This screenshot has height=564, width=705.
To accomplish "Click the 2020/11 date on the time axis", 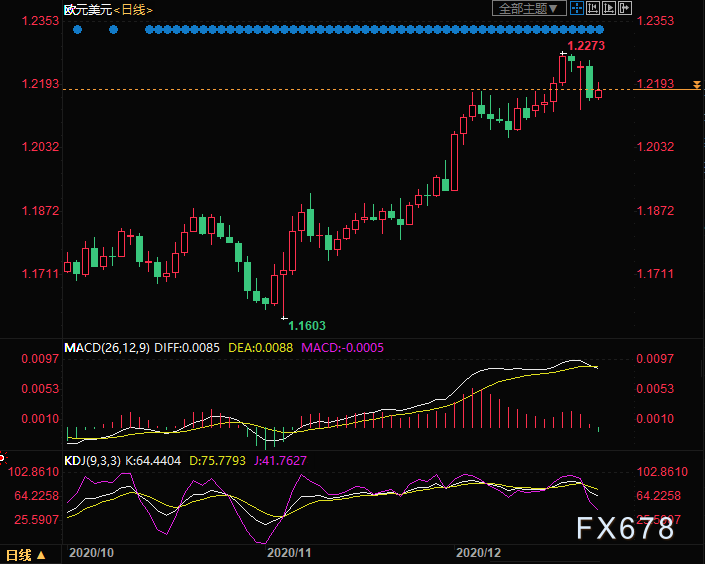I will pyautogui.click(x=288, y=552).
